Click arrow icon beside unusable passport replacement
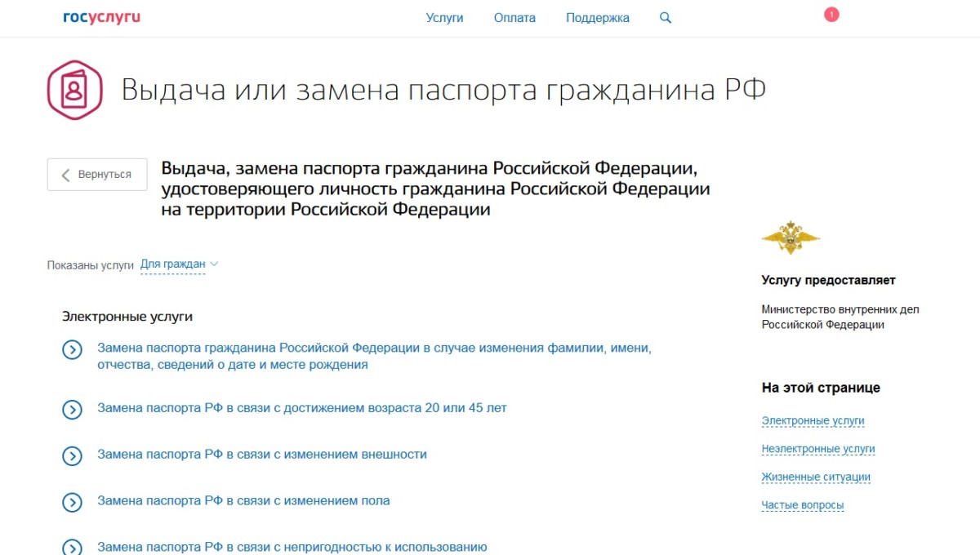 pos(73,547)
